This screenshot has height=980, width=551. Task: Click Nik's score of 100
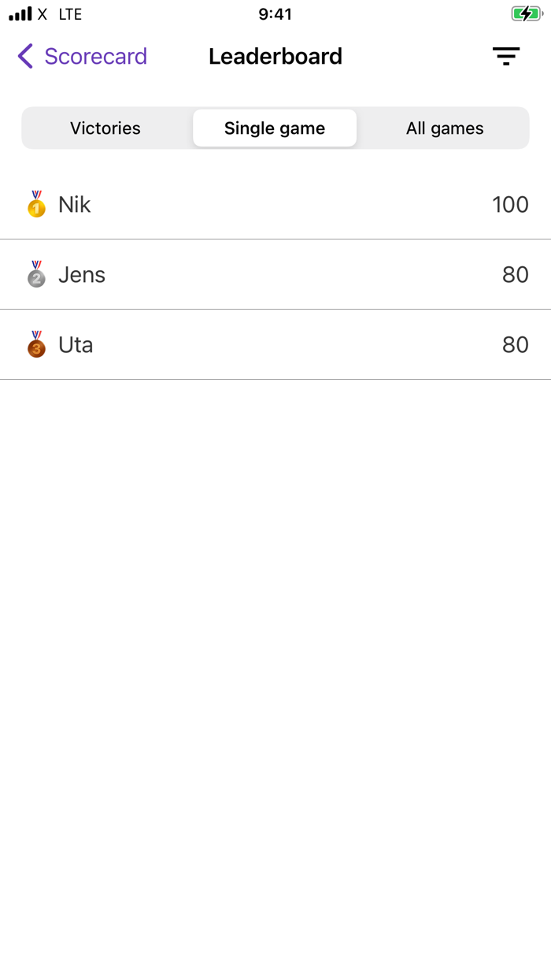tap(510, 204)
